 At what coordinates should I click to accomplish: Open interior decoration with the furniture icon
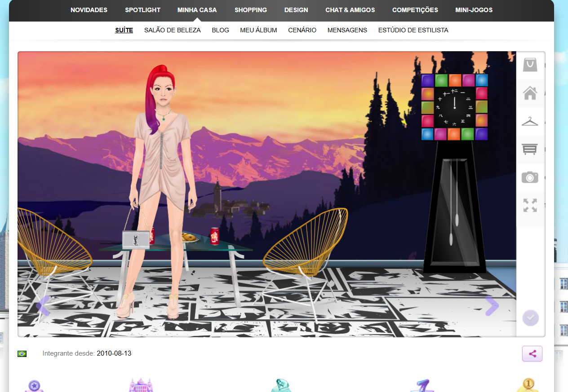530,149
